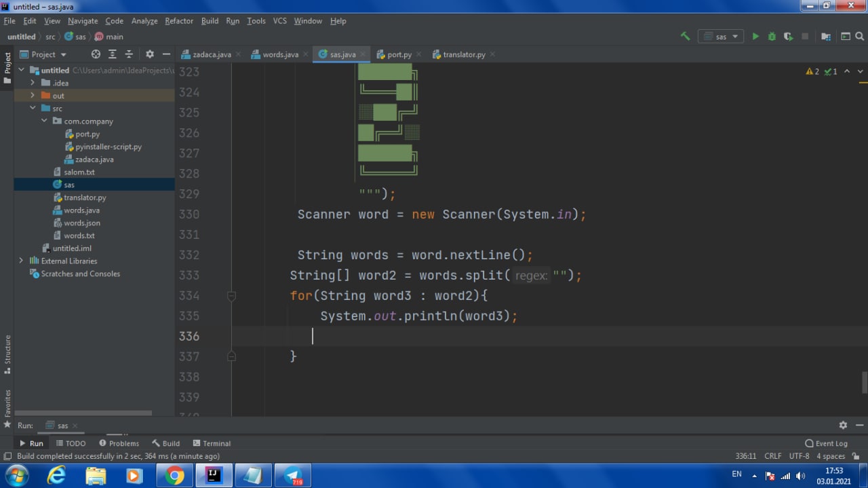The image size is (868, 488).
Task: Expand the .idea folder
Action: tap(32, 83)
